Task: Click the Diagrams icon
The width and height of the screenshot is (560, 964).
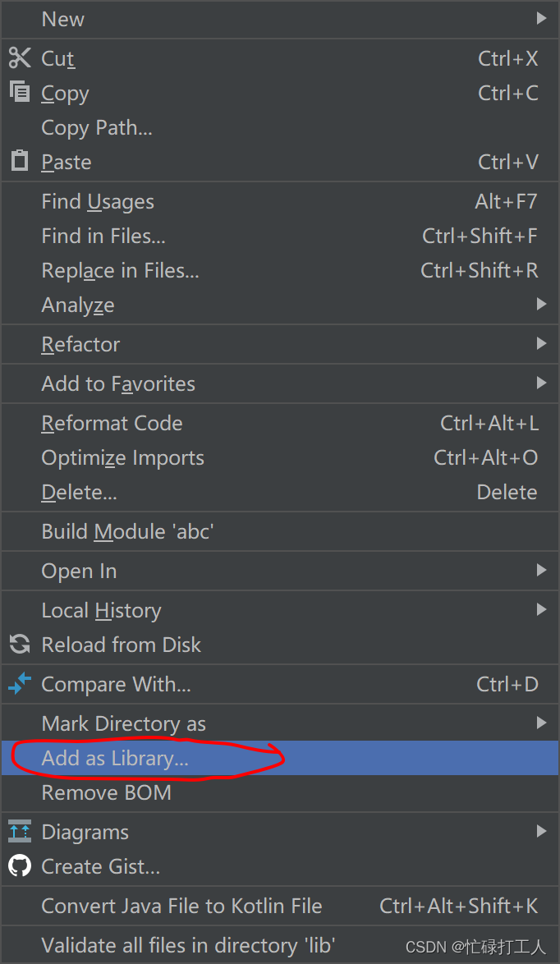Action: [x=19, y=831]
